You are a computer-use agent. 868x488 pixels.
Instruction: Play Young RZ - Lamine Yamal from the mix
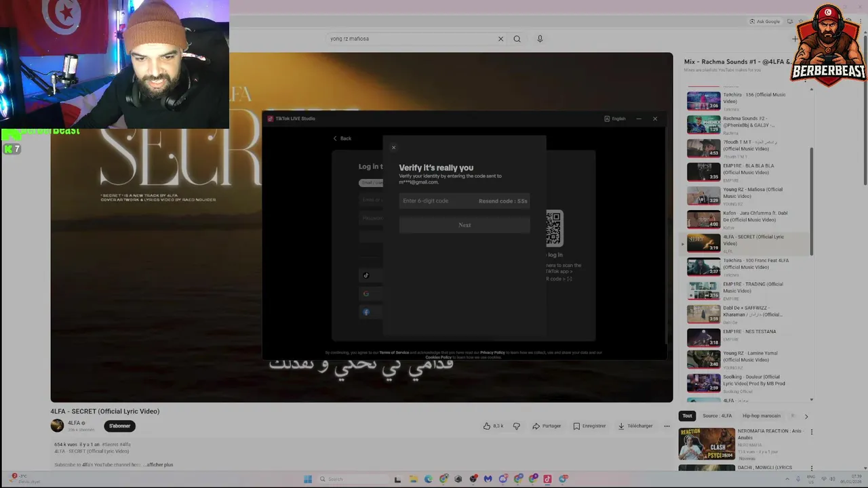746,359
